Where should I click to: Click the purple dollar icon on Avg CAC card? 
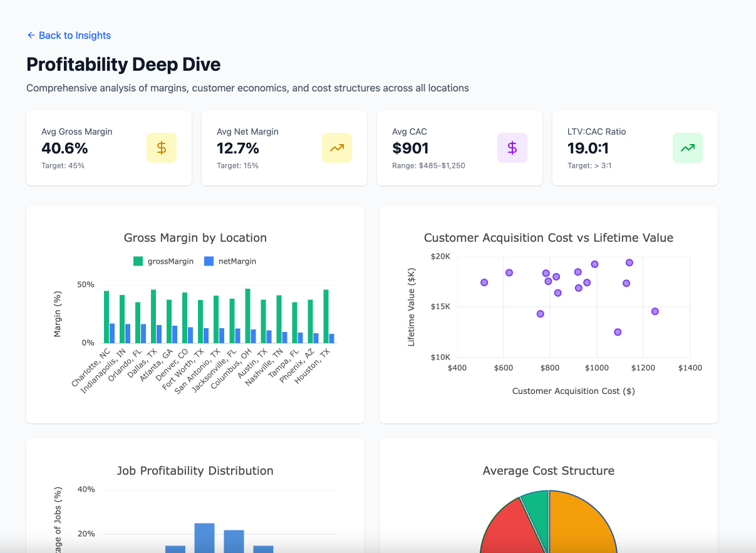[512, 148]
